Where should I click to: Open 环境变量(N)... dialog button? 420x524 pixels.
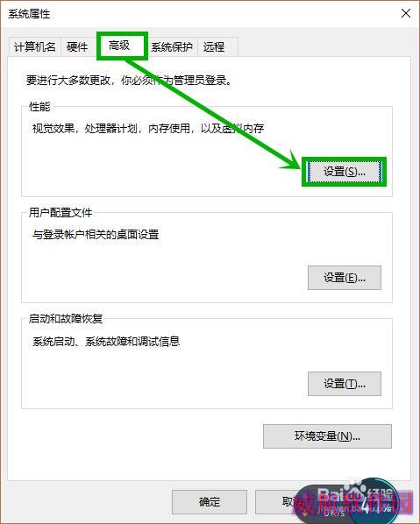[327, 436]
